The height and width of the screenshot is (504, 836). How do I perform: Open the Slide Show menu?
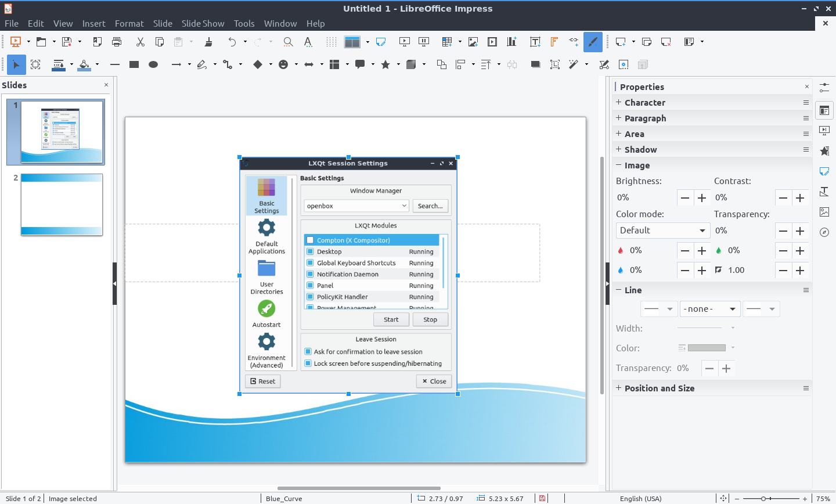click(203, 24)
